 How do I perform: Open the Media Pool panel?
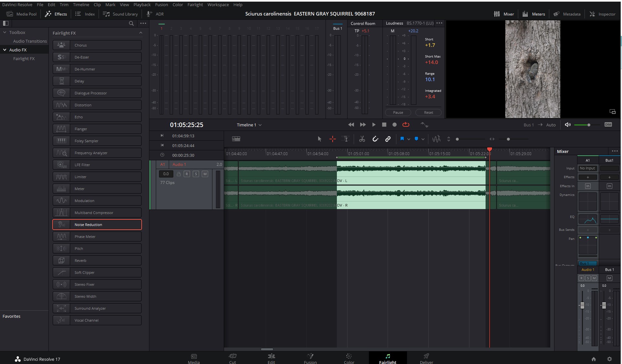pos(22,14)
